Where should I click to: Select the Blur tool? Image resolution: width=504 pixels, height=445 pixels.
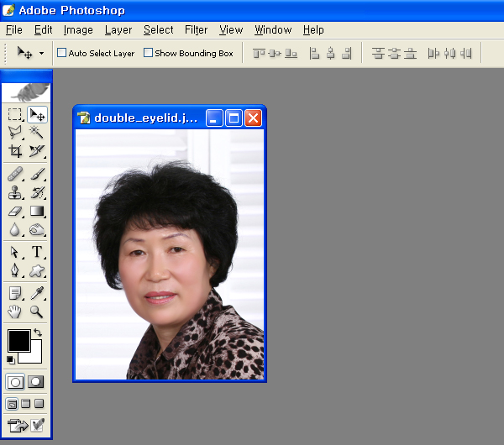(x=15, y=230)
